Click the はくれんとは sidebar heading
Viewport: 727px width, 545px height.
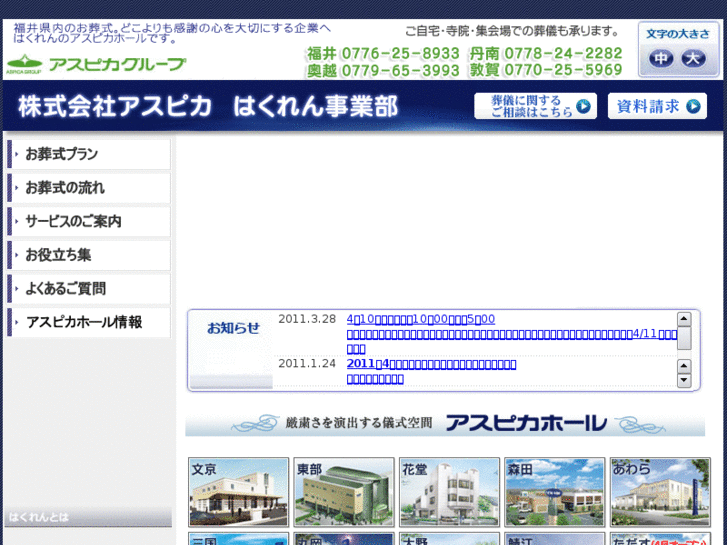(88, 517)
